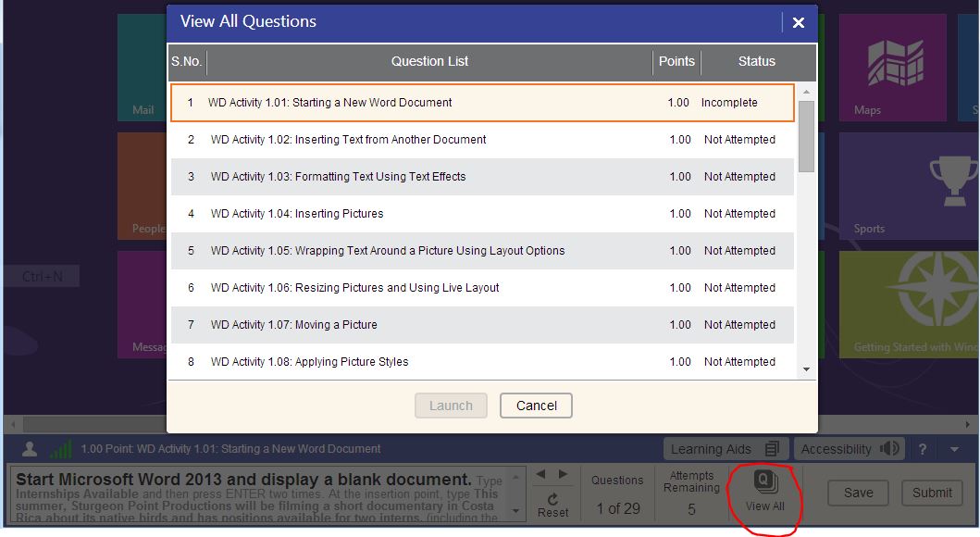Click the green signal bars icon
The image size is (980, 537).
[61, 449]
